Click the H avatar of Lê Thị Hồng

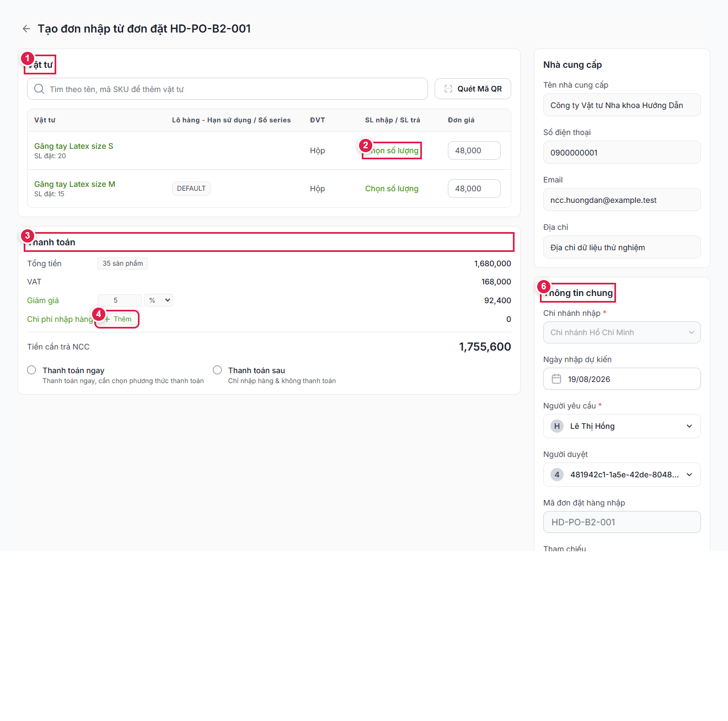(x=557, y=426)
